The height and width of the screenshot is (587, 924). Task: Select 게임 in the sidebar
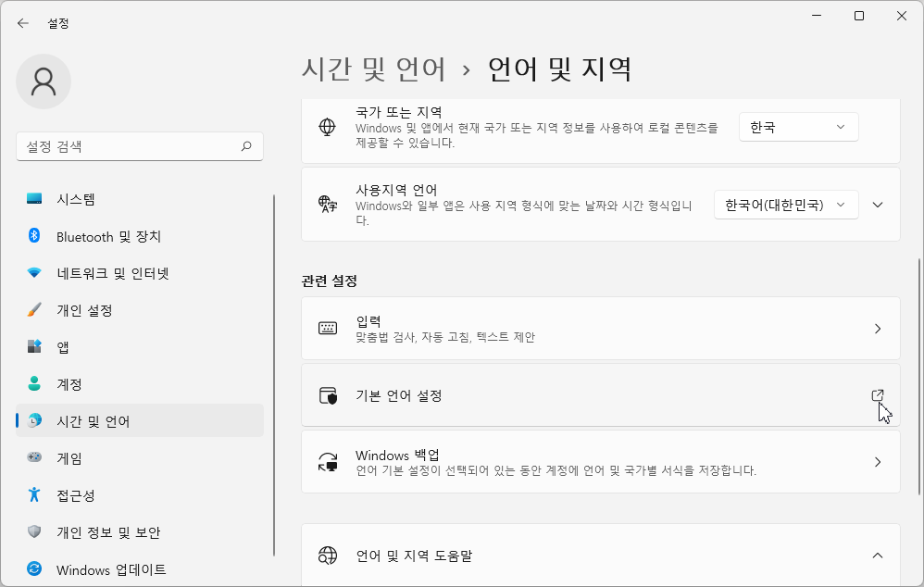point(140,458)
